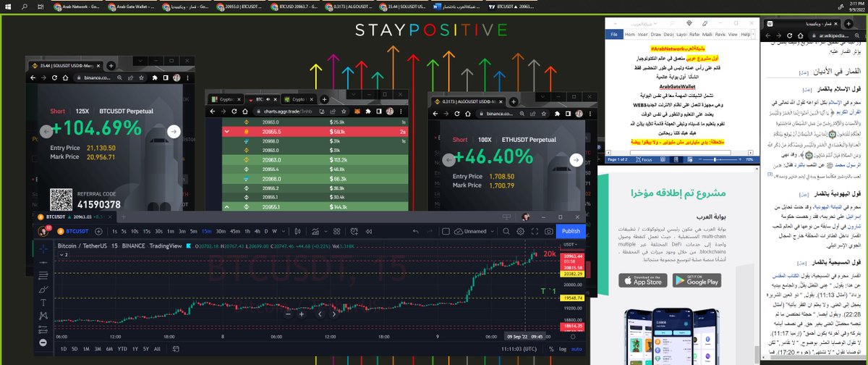Viewport: 868px width, 365px height.
Task: Select the 4h timeframe in TradingView
Action: [x=257, y=232]
